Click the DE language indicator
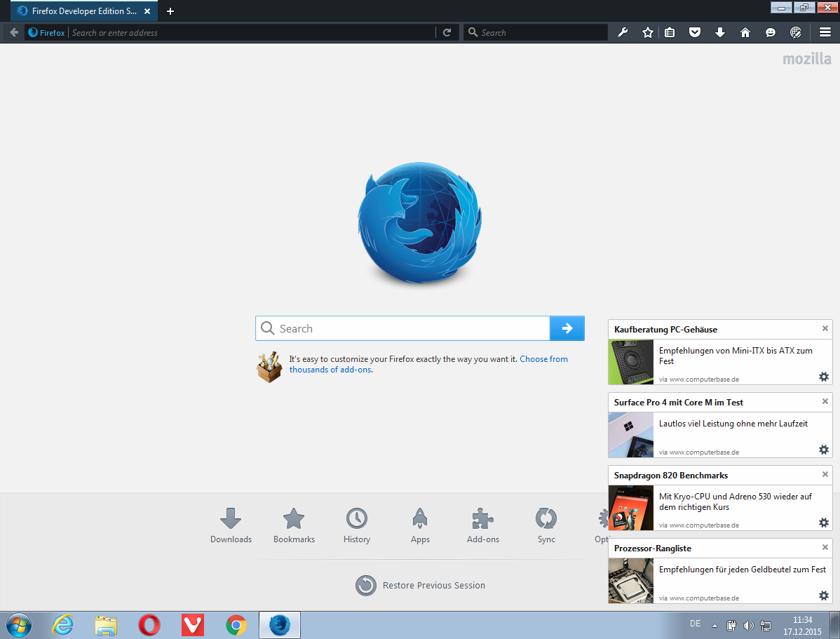The width and height of the screenshot is (840, 639). (696, 624)
